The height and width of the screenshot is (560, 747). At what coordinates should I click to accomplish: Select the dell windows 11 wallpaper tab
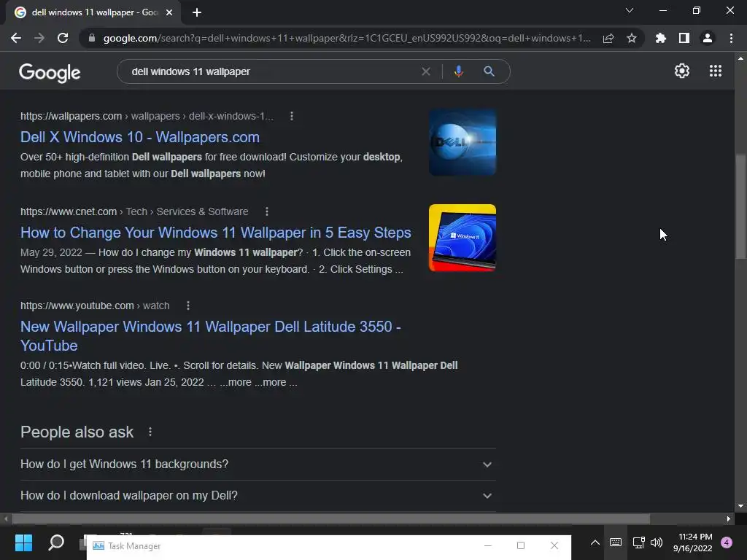(x=93, y=12)
